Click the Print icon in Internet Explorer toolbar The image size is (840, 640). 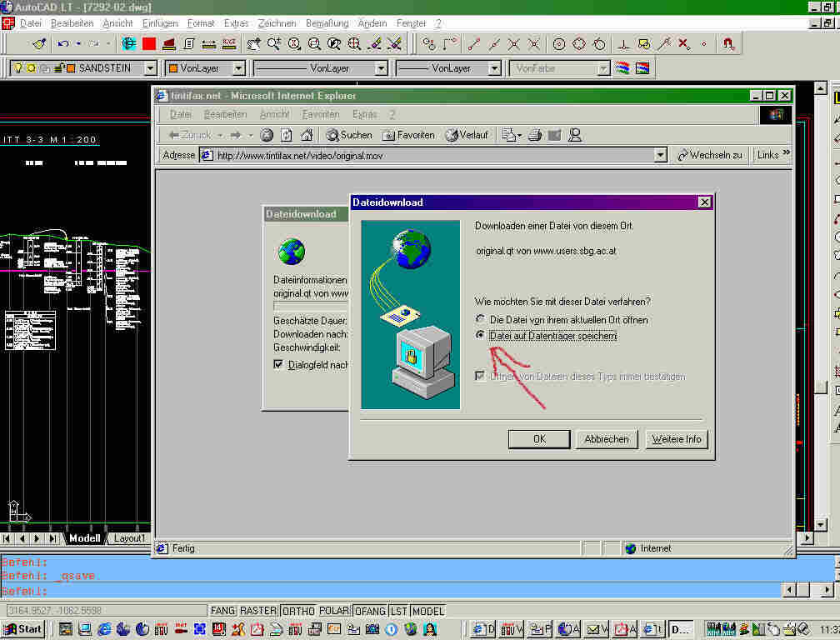click(535, 135)
